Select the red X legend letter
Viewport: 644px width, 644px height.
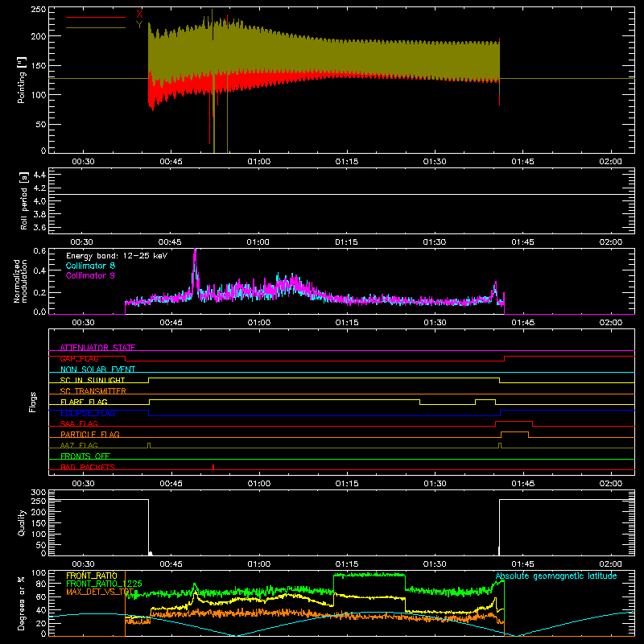(x=139, y=14)
